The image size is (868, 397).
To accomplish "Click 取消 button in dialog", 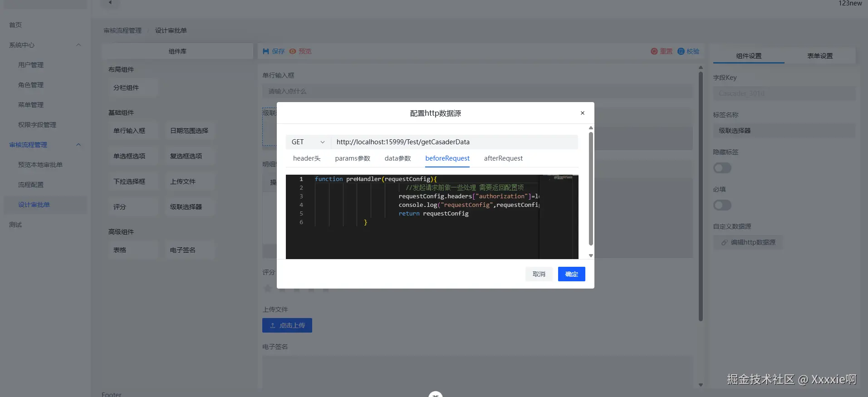I will point(539,274).
